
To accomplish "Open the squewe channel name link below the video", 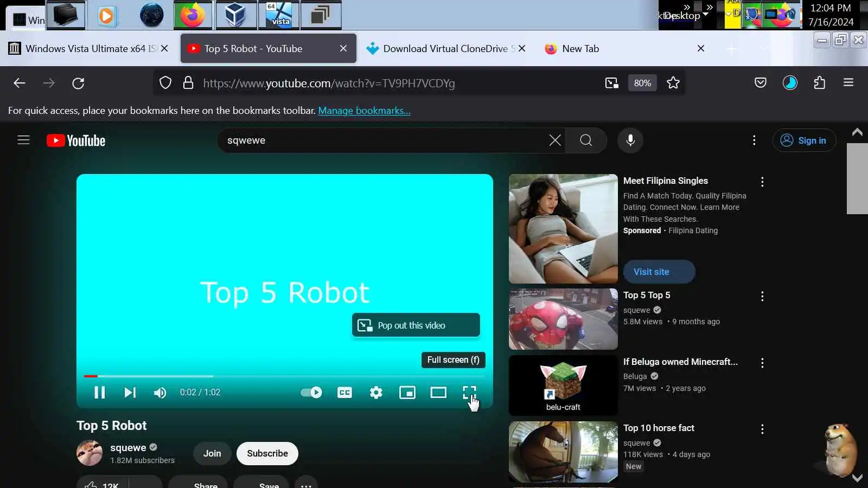I will (x=128, y=448).
